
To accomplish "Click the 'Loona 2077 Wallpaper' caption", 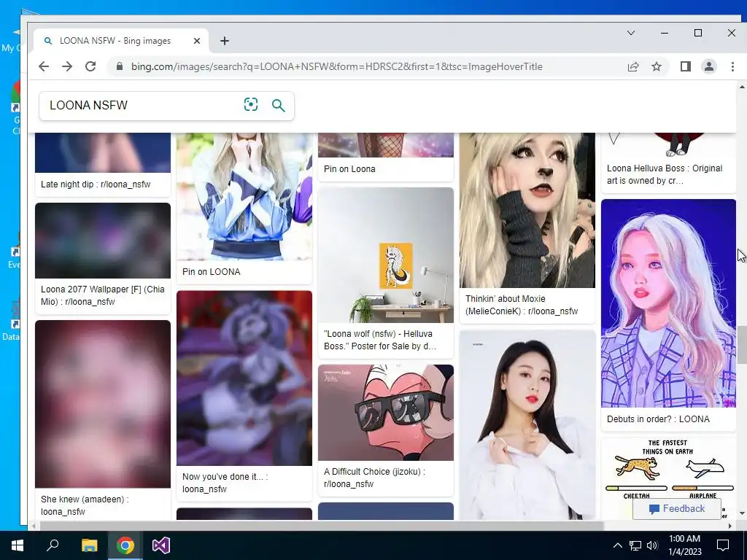I will click(x=102, y=295).
